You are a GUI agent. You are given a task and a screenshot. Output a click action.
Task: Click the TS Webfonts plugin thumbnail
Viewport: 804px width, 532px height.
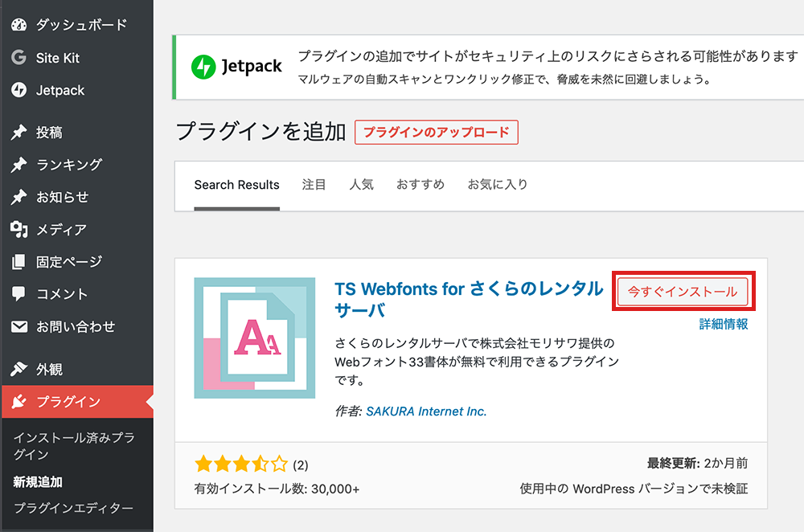pos(255,338)
